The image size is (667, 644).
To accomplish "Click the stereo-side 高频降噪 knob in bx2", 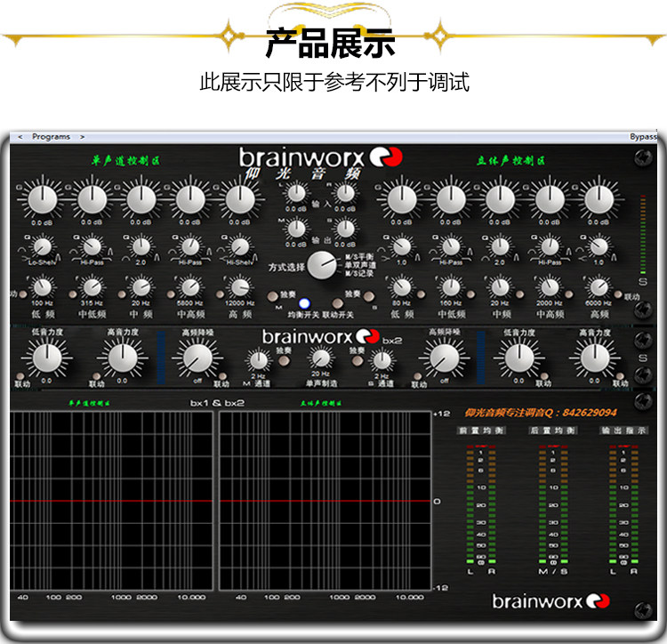I will [445, 358].
